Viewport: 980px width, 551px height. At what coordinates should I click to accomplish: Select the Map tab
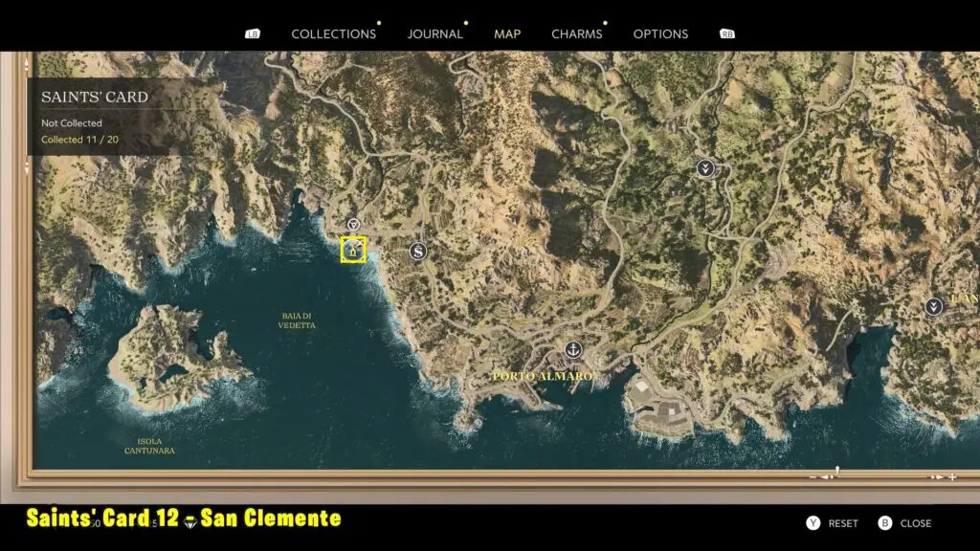507,33
